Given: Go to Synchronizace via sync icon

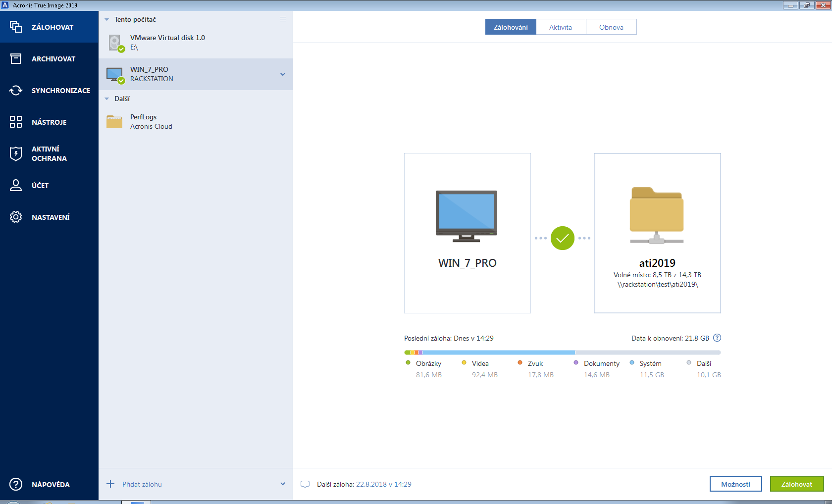Looking at the screenshot, I should coord(16,91).
